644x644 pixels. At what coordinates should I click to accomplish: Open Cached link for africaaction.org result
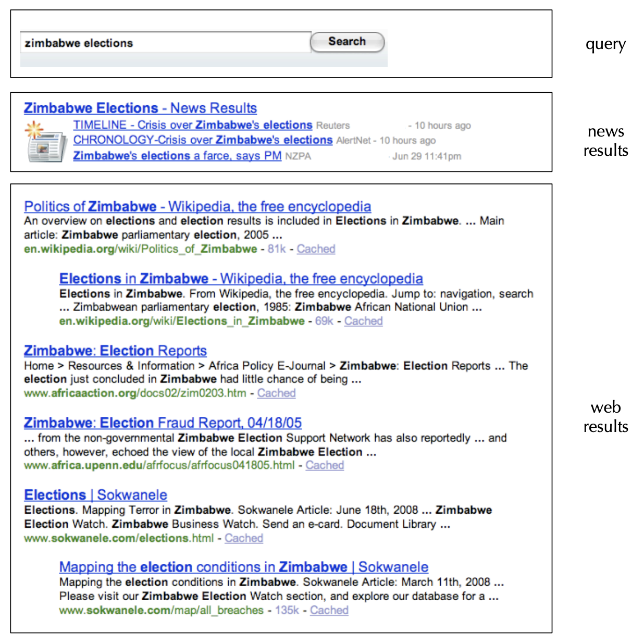(276, 393)
